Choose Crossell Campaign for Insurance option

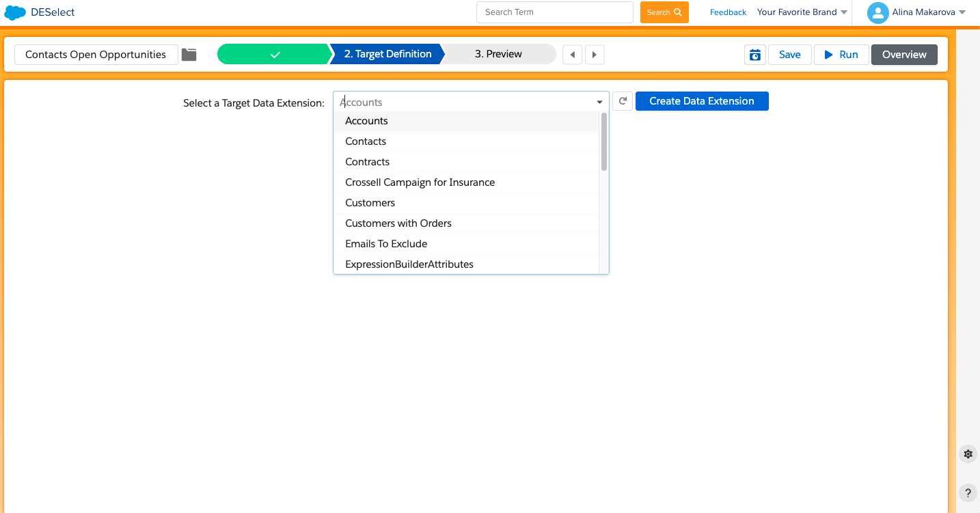420,182
